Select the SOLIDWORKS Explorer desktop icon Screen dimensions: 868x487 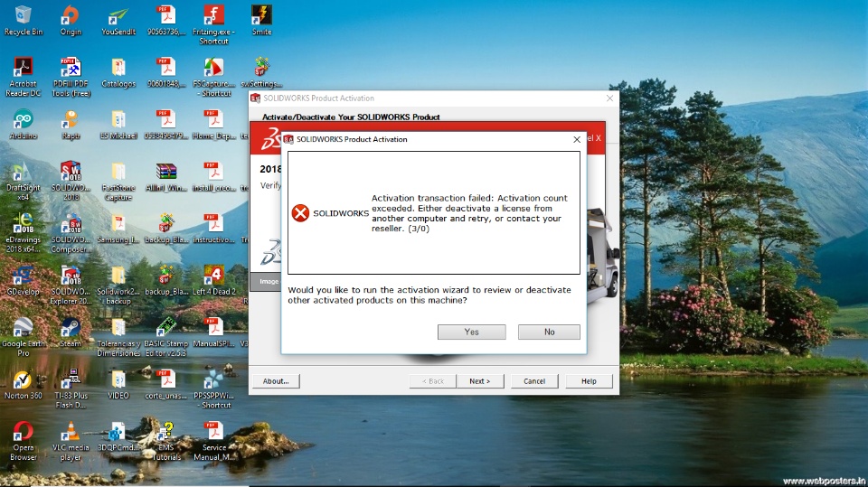71,285
